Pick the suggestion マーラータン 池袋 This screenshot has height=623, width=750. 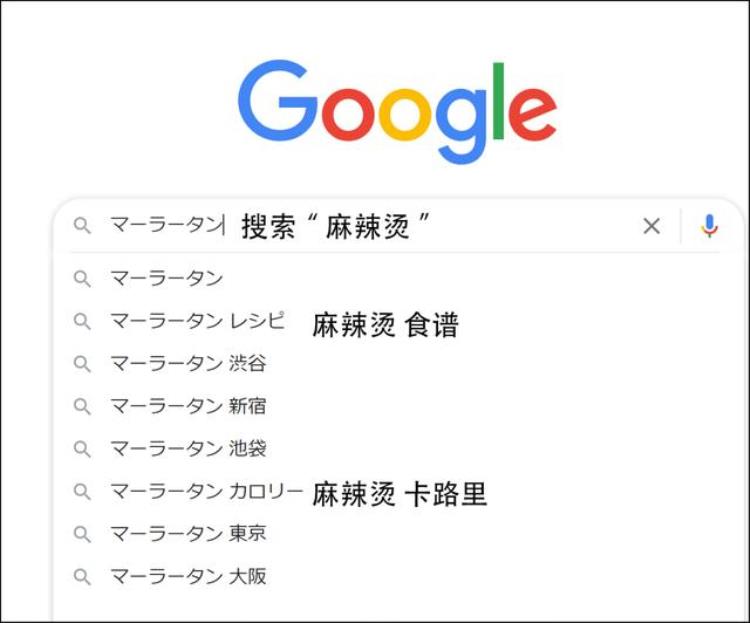point(188,449)
